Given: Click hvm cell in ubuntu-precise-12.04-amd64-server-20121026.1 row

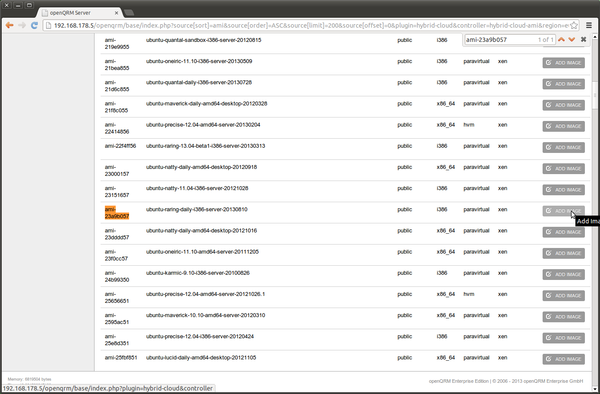Looking at the screenshot, I should point(469,294).
